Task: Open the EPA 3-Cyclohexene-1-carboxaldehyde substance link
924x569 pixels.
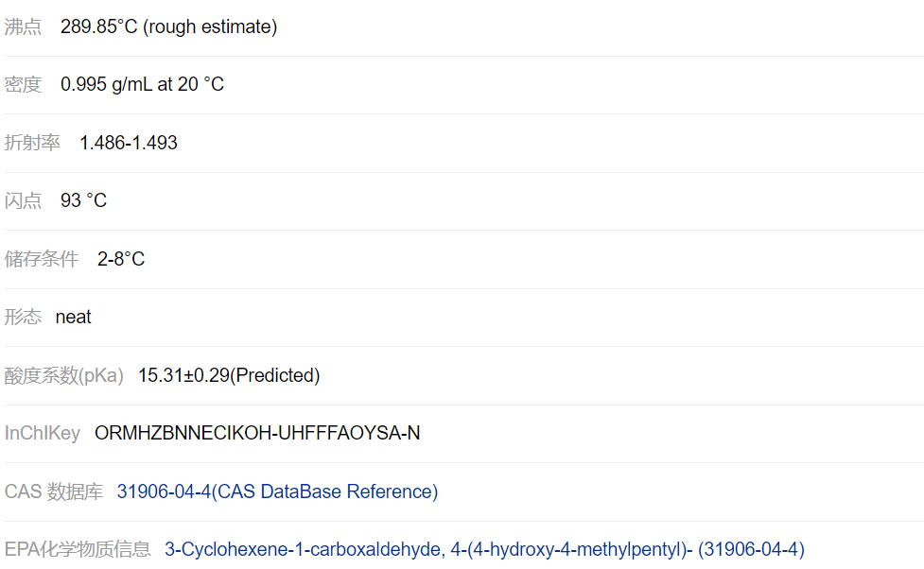Action: [484, 549]
